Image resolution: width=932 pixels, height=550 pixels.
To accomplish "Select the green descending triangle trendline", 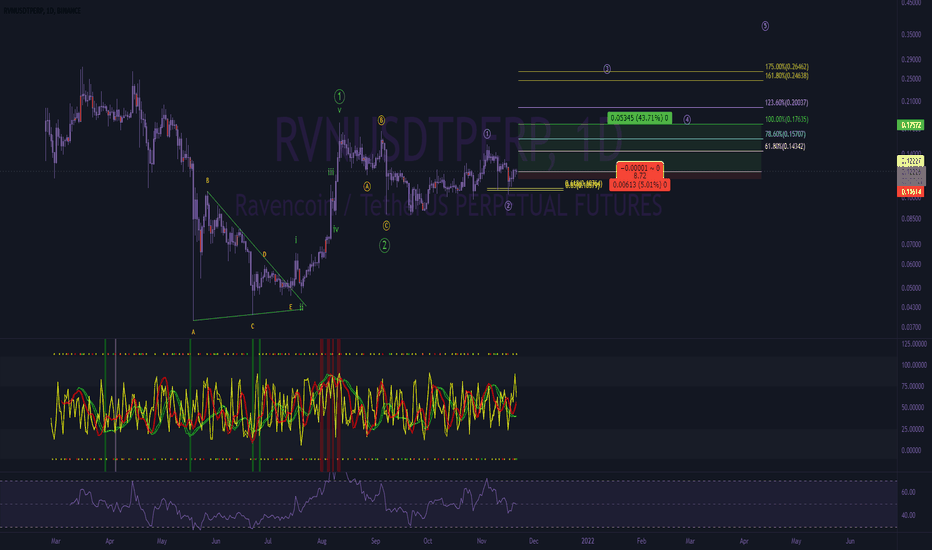I will point(256,249).
